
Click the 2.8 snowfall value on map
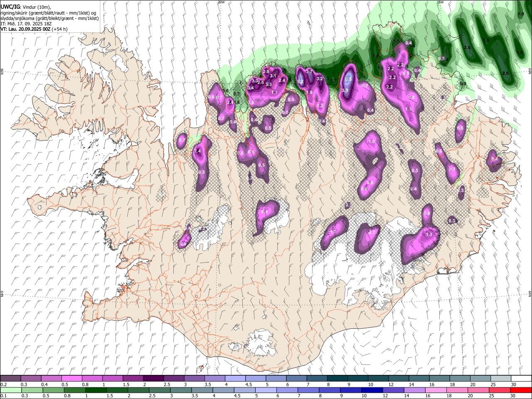pyautogui.click(x=266, y=72)
